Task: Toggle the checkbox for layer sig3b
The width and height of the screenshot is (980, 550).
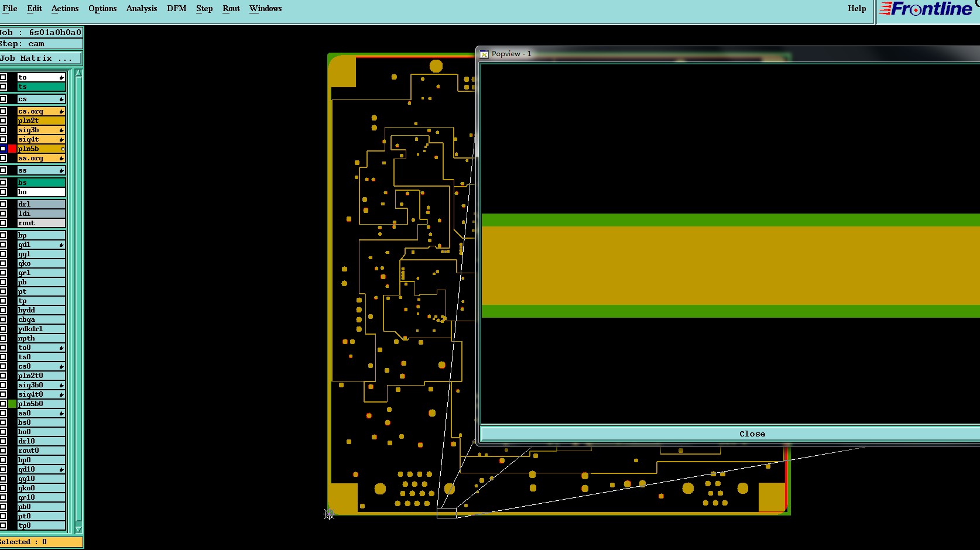Action: point(4,130)
